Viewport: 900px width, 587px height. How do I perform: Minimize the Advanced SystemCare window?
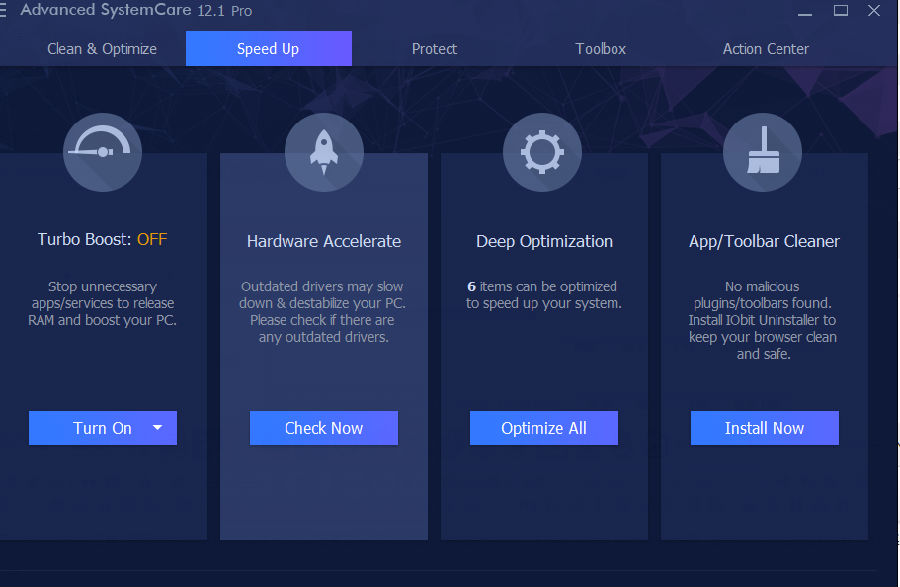coord(804,11)
